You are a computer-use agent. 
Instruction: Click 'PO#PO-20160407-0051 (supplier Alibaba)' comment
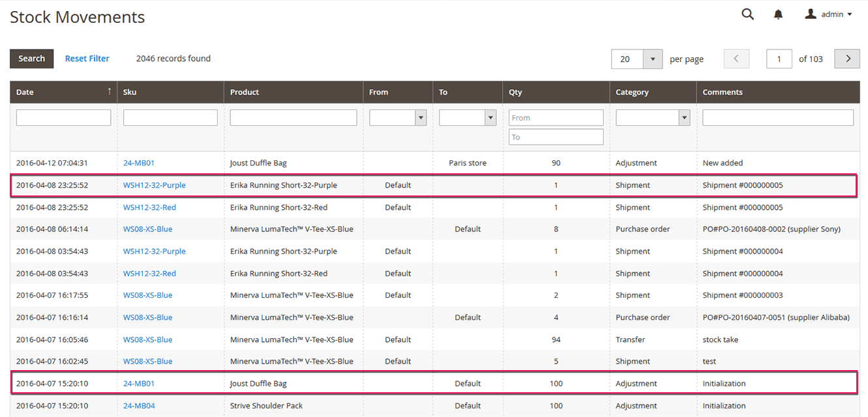pos(776,317)
